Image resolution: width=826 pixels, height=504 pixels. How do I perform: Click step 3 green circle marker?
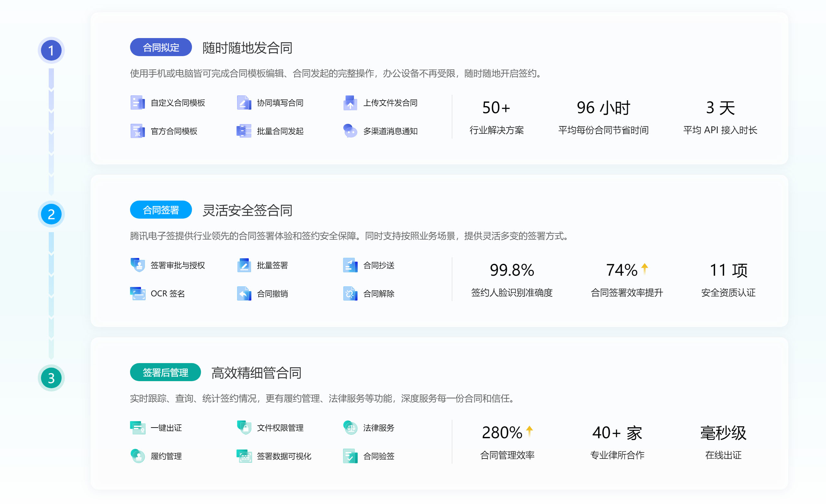[x=51, y=378]
